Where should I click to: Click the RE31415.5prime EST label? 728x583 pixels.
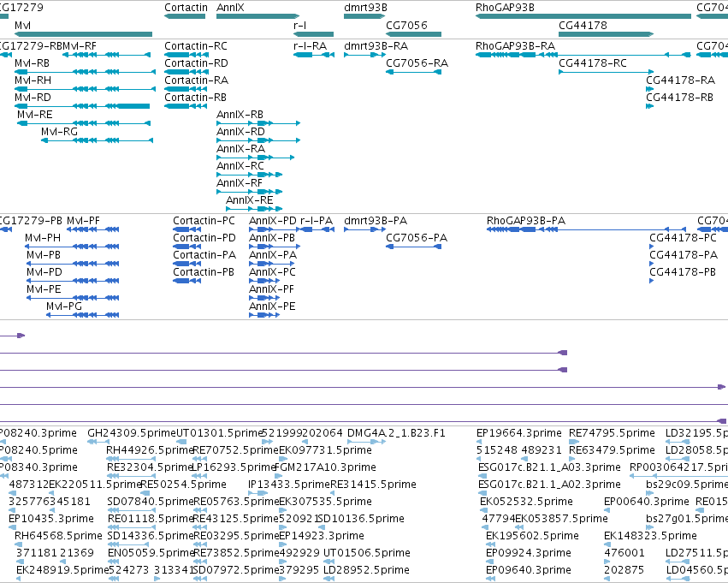tap(373, 484)
